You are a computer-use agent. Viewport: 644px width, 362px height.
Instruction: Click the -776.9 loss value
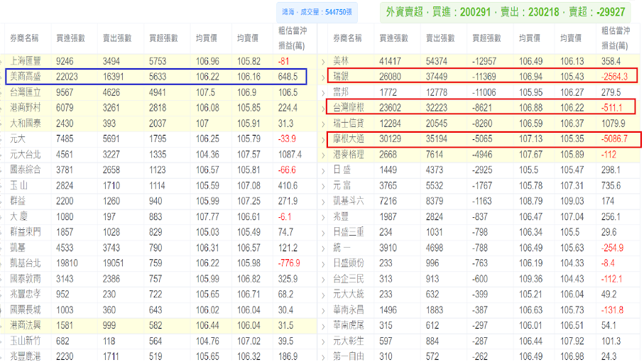(289, 263)
